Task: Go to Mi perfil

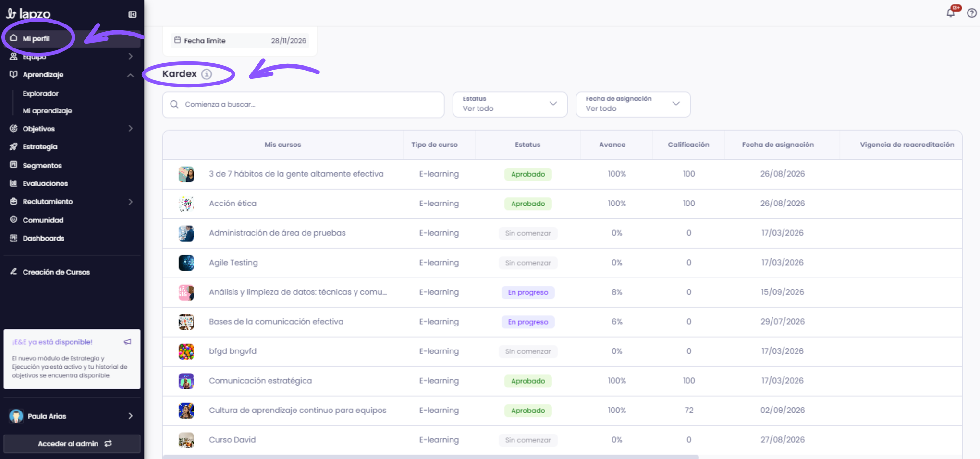Action: coord(72,38)
